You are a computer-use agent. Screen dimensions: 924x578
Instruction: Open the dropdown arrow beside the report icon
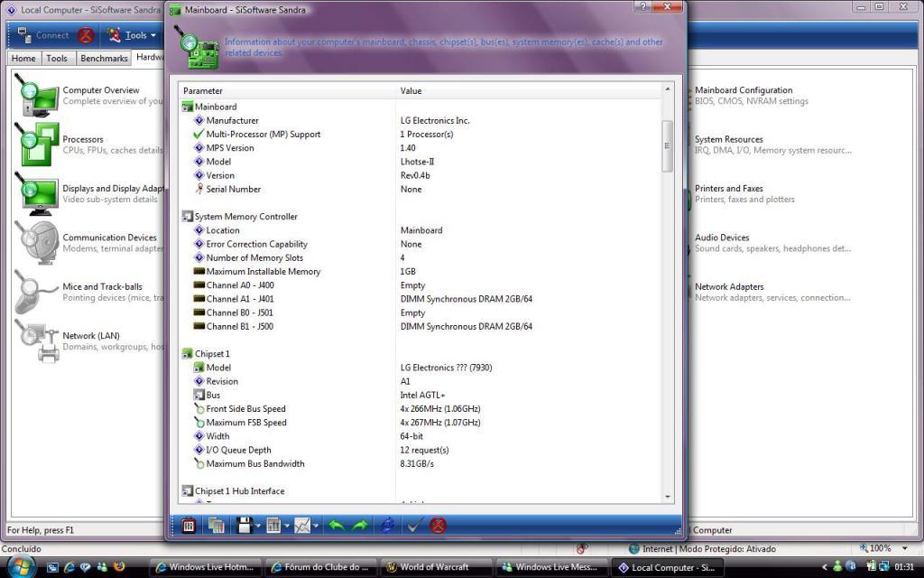(x=287, y=526)
